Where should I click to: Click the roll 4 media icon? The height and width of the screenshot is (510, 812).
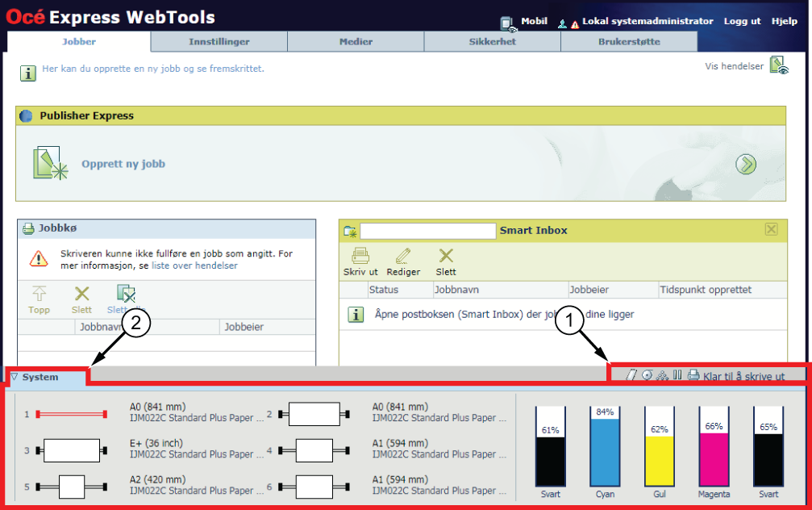(x=314, y=450)
